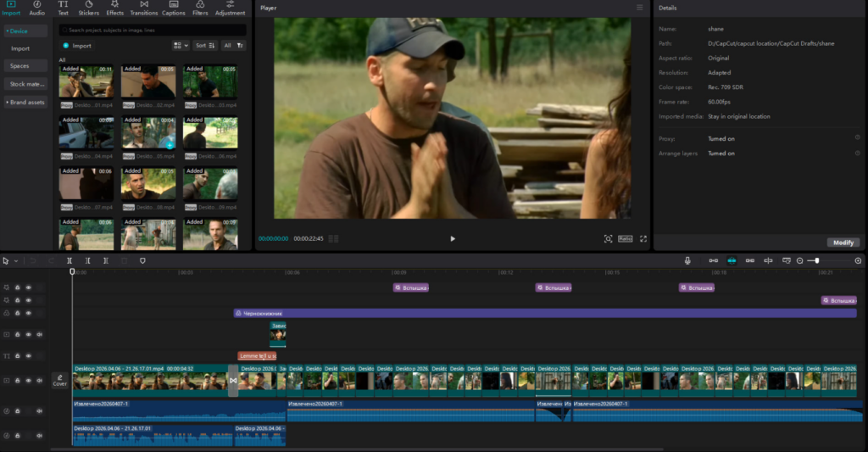
Task: Click the Import button with cyan plus
Action: pos(77,46)
